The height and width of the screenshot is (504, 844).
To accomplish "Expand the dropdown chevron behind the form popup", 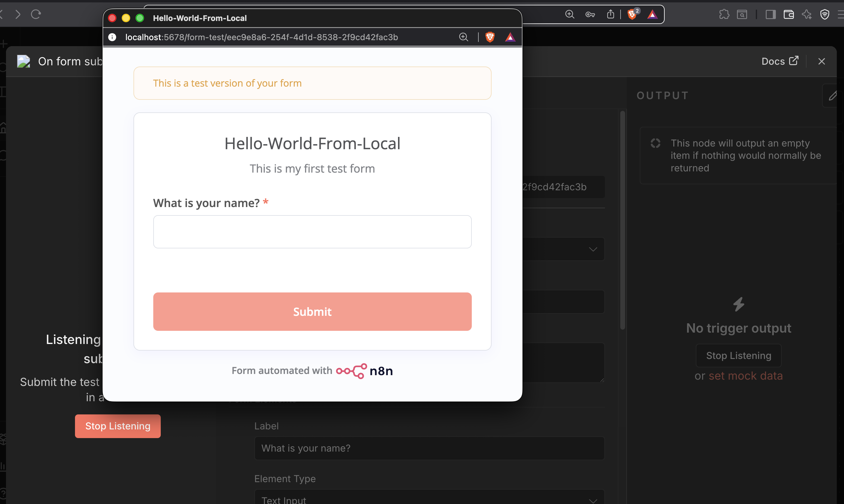I will pos(593,249).
